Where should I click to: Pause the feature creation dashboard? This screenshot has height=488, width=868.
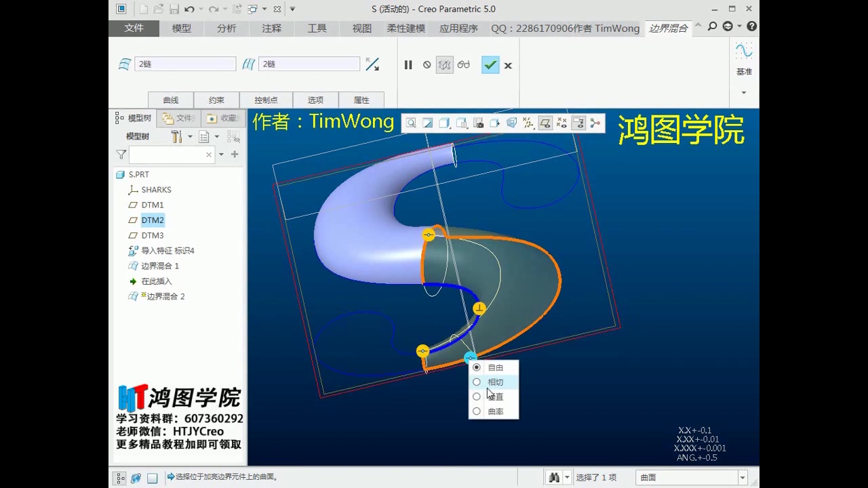pyautogui.click(x=408, y=64)
